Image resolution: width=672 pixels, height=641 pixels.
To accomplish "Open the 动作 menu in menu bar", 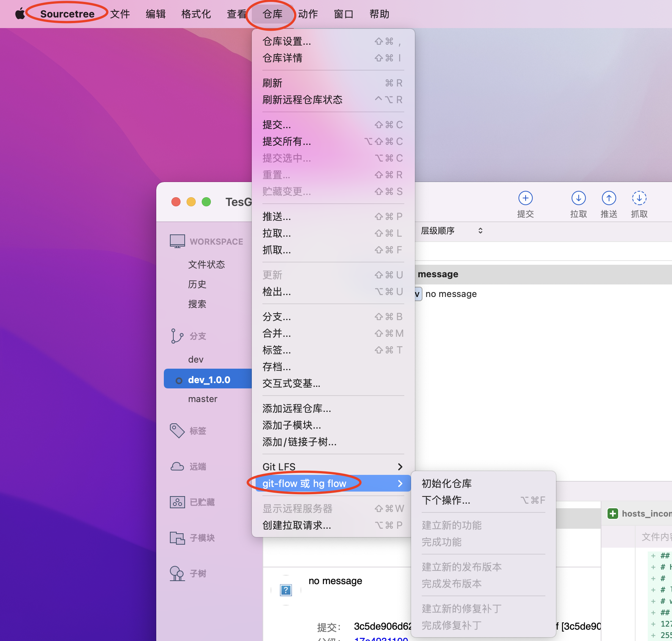I will pos(308,14).
